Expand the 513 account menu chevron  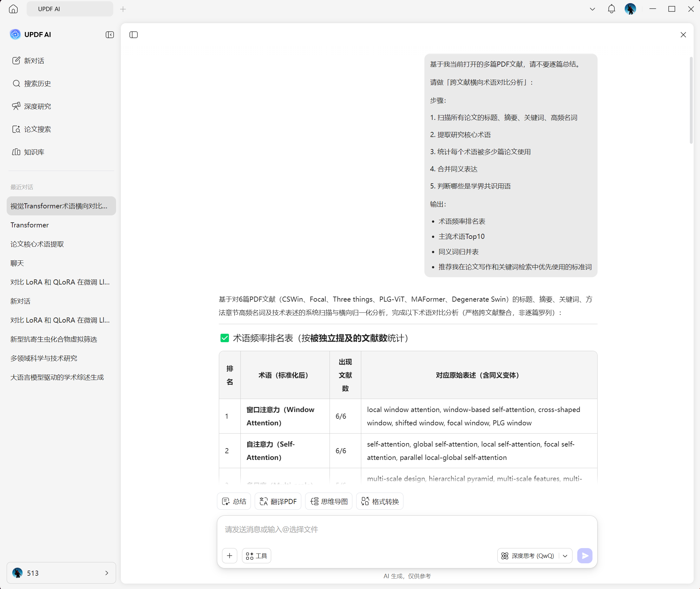click(x=107, y=573)
